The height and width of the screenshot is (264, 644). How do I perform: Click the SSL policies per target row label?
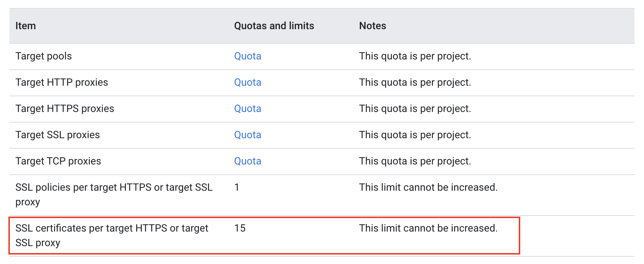pyautogui.click(x=114, y=195)
